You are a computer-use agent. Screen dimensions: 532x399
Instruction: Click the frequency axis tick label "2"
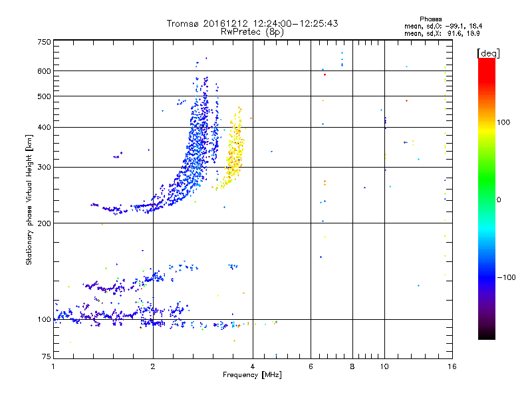click(153, 366)
